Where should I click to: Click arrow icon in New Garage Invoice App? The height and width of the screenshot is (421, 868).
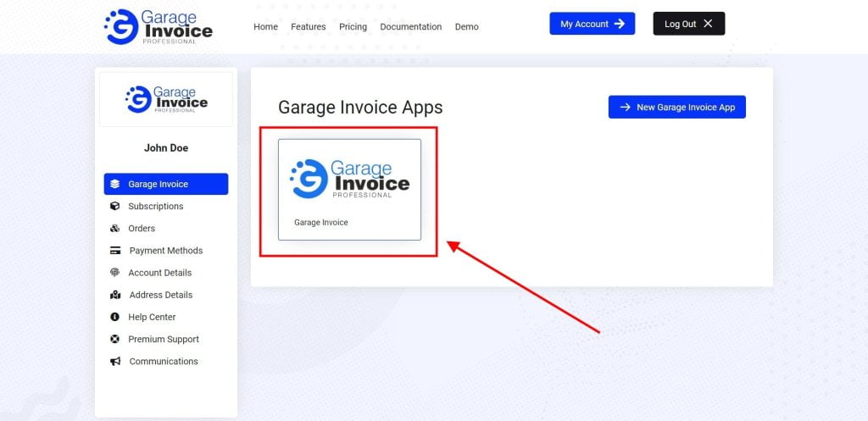tap(625, 107)
